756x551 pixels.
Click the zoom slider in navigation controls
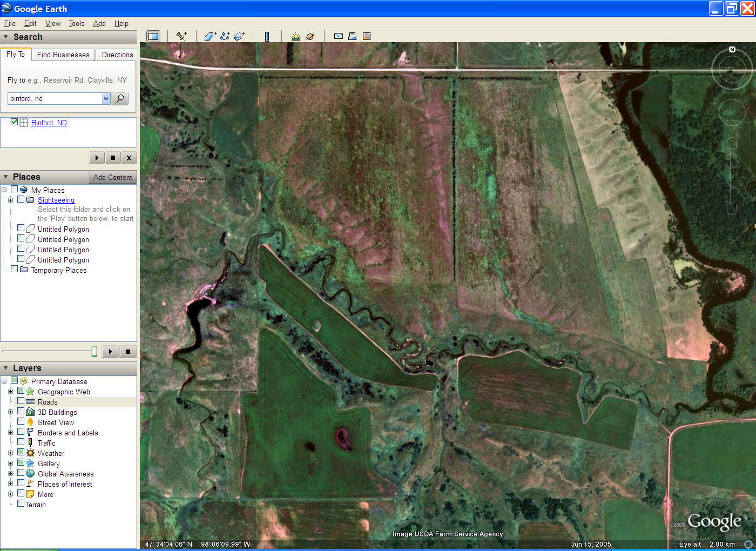tap(732, 176)
